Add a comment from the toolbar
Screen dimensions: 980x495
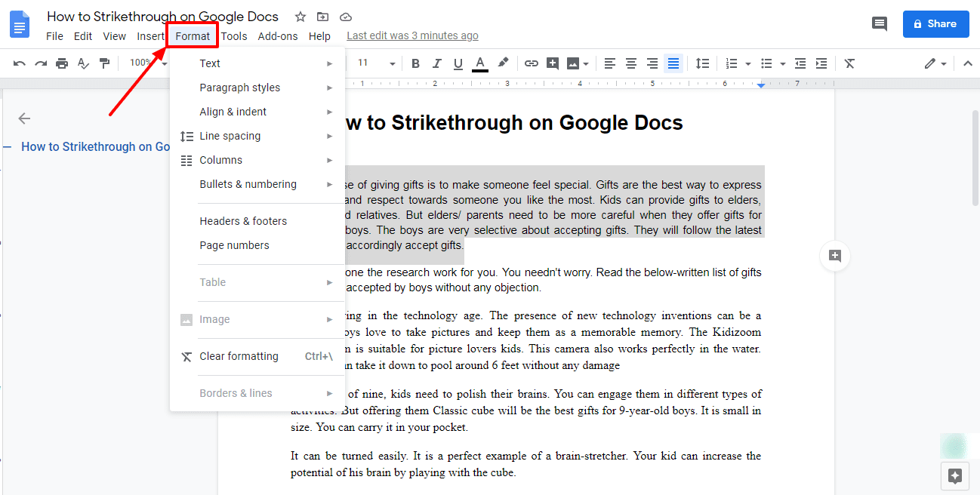(x=553, y=63)
